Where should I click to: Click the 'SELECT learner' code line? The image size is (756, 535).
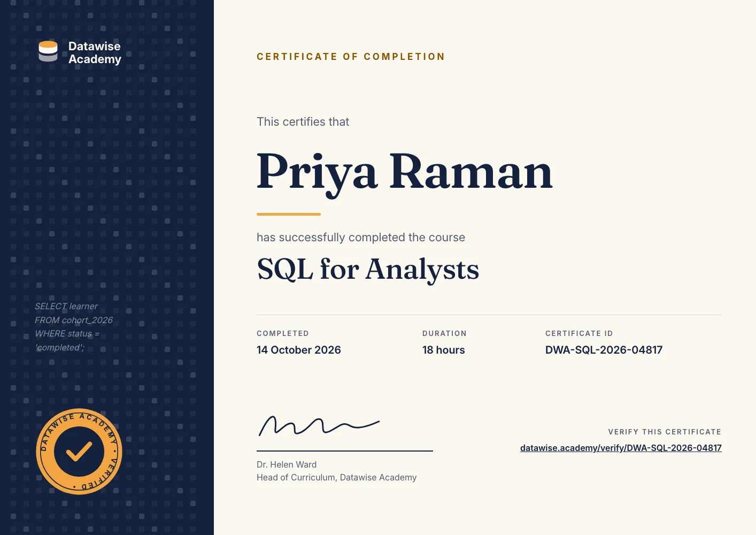pyautogui.click(x=66, y=306)
